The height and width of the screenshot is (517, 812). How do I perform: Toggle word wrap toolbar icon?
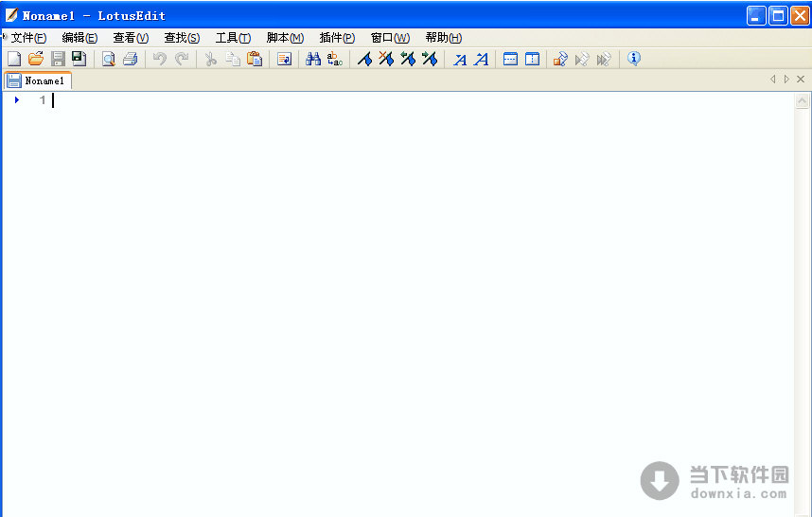point(284,59)
